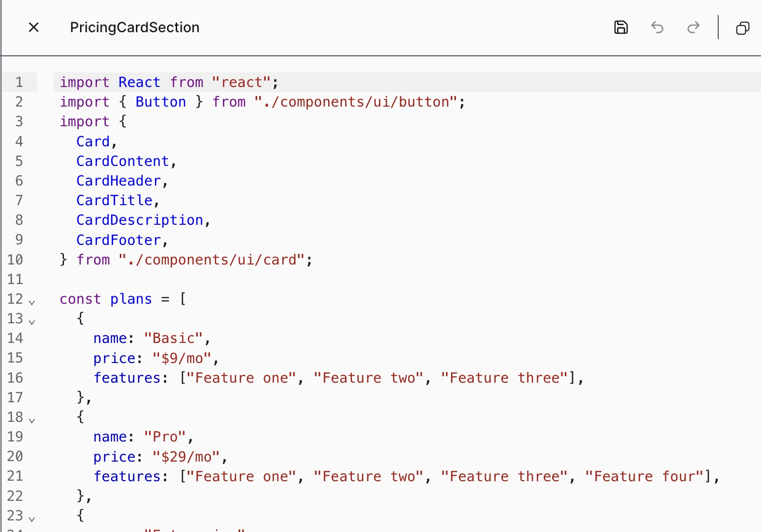Close the PricingCardSection editor
Viewport: 761px width, 532px height.
click(x=34, y=27)
